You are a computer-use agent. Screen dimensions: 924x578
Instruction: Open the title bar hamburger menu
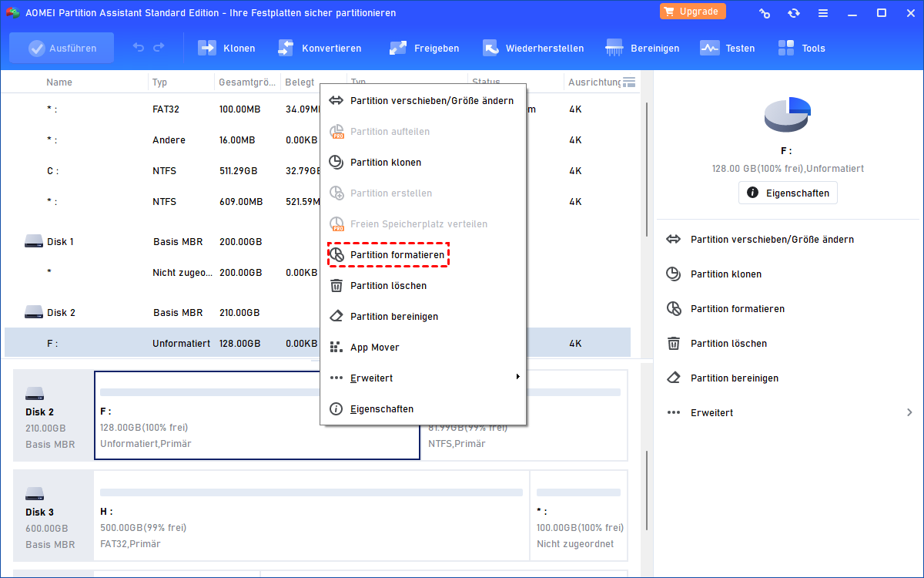click(824, 13)
